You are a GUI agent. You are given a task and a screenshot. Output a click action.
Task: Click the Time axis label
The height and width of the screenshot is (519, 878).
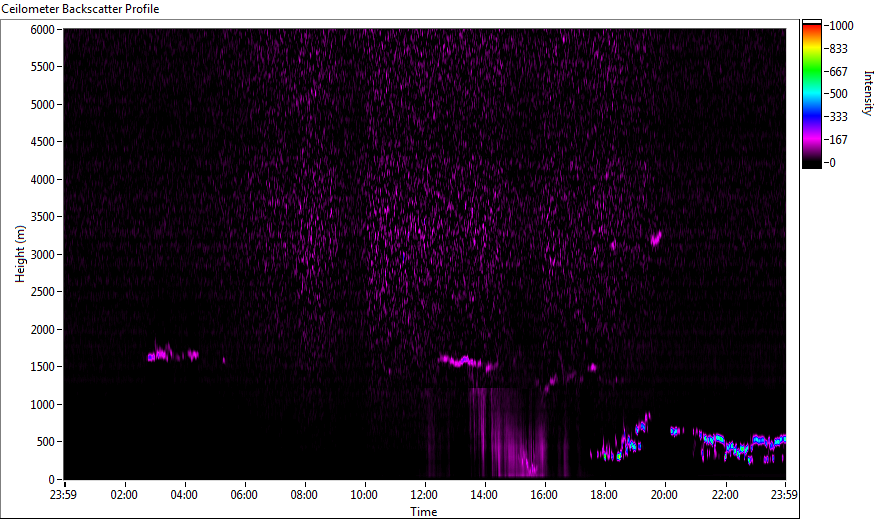click(423, 512)
